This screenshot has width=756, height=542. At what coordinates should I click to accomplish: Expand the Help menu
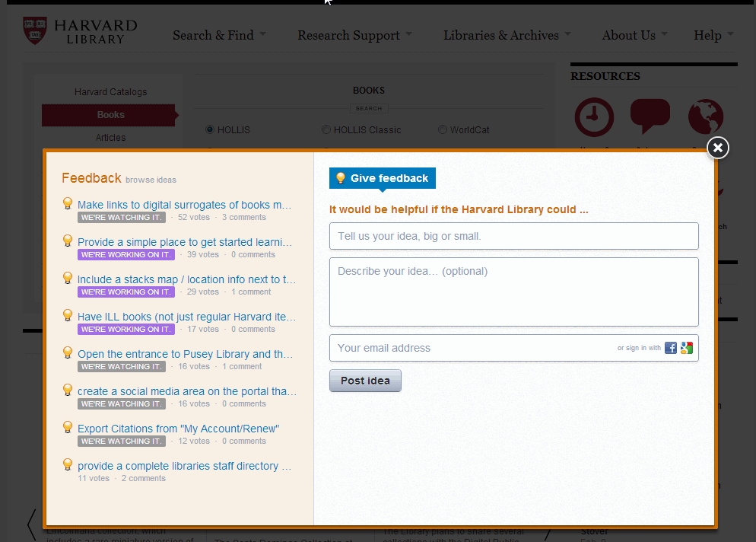[x=713, y=35]
